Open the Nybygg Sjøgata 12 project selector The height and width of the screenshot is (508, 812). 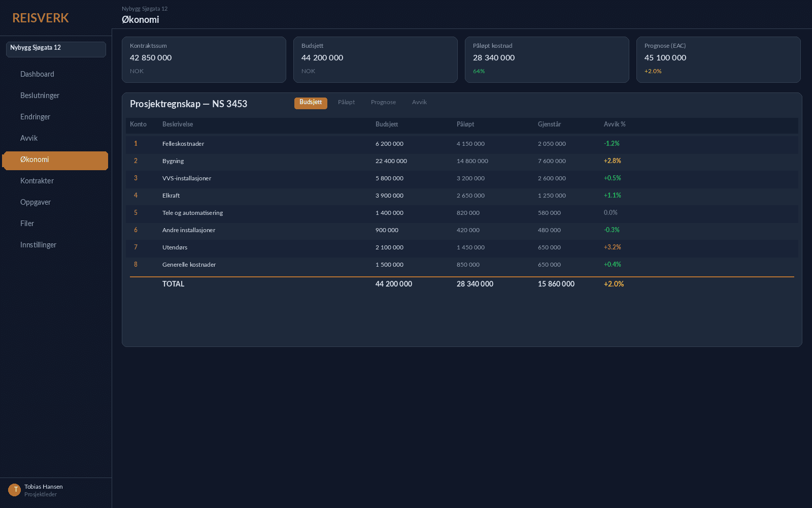tap(56, 49)
